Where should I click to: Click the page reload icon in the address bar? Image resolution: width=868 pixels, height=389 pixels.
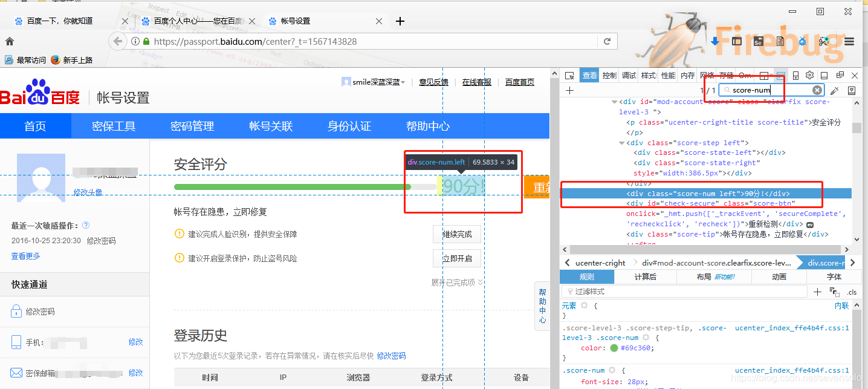click(x=606, y=41)
